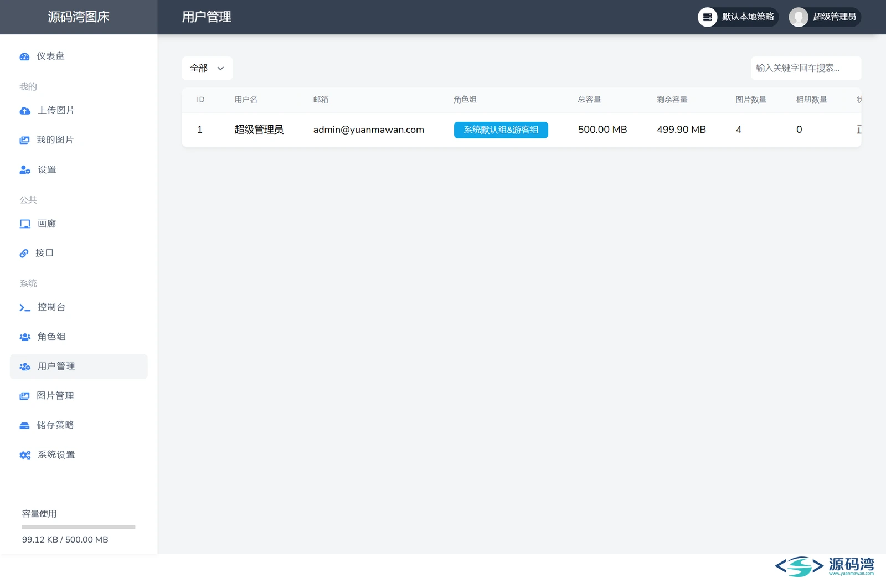886x588 pixels.
Task: Click the system settings gears icon
Action: coord(25,455)
